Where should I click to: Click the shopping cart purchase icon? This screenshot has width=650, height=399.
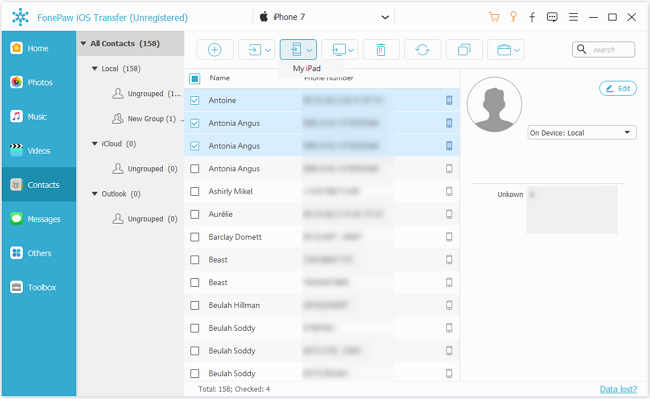pos(494,17)
